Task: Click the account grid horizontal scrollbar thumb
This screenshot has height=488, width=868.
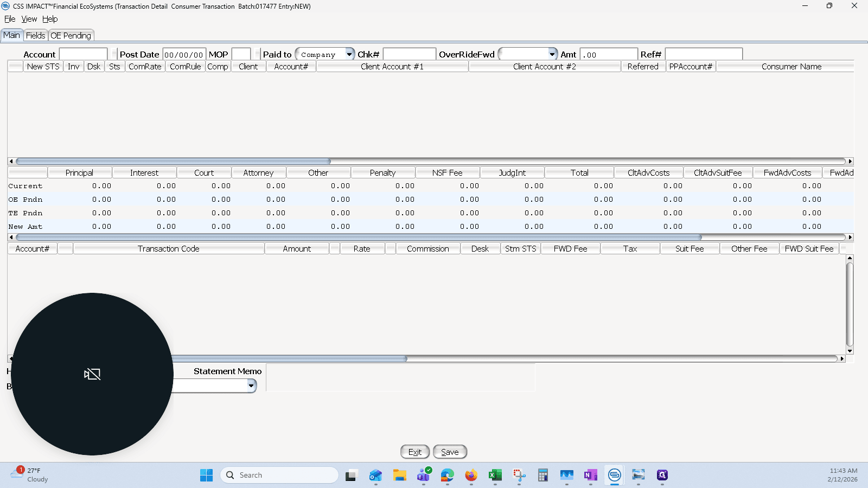Action: pyautogui.click(x=173, y=161)
